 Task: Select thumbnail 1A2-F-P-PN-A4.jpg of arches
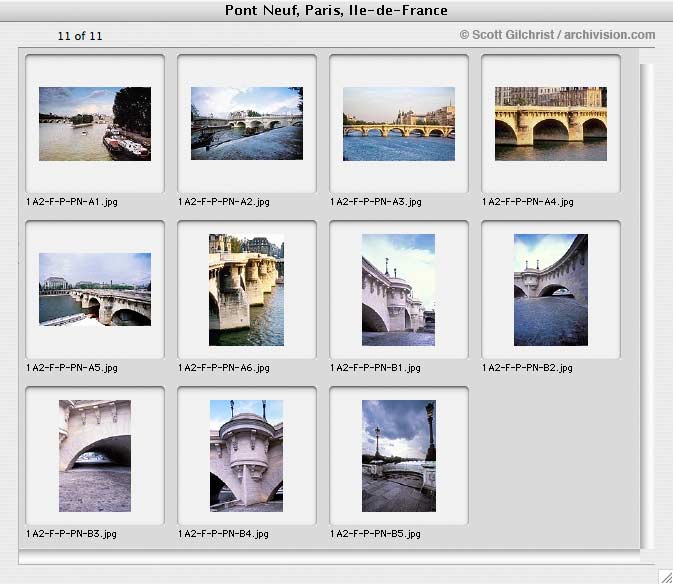551,124
